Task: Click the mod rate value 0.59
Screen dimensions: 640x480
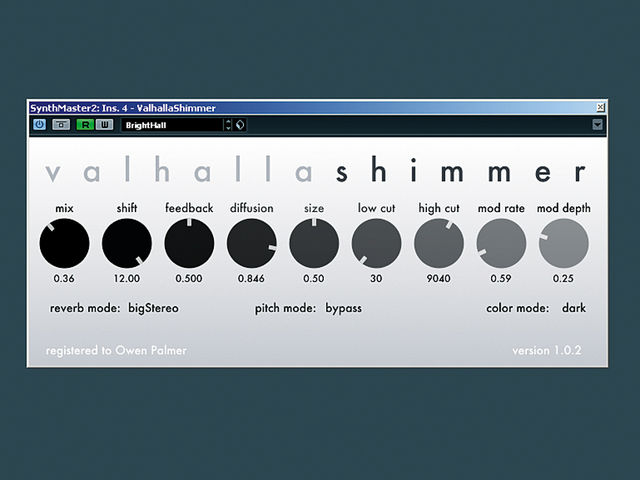Action: (x=501, y=278)
